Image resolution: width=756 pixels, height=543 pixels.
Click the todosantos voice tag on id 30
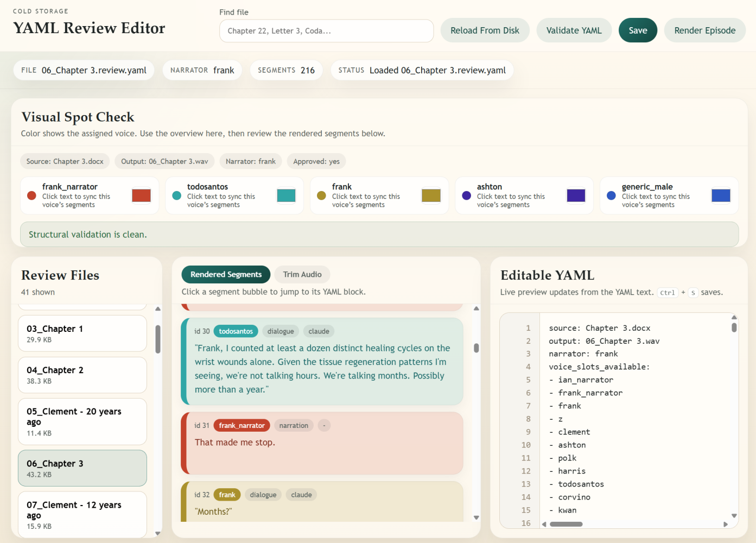[236, 331]
